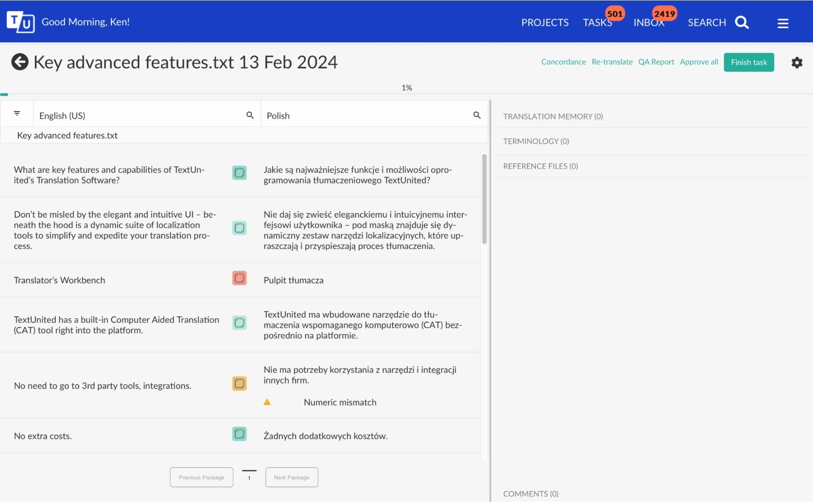Click orange status icon for 3rd party tools segment
813x504 pixels.
tap(240, 383)
